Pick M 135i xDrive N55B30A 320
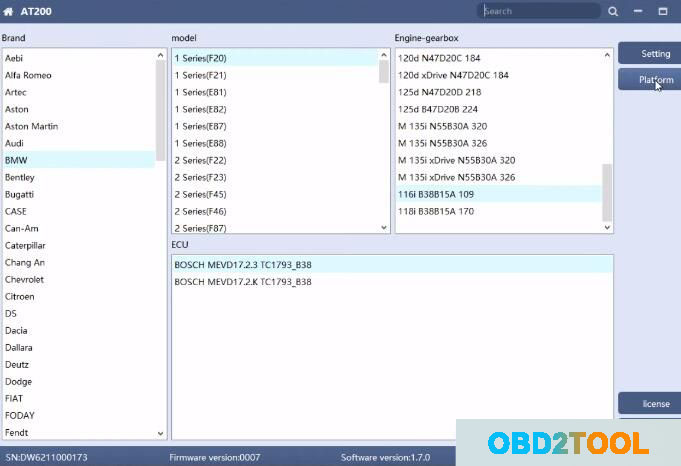681x466 pixels. coord(499,160)
